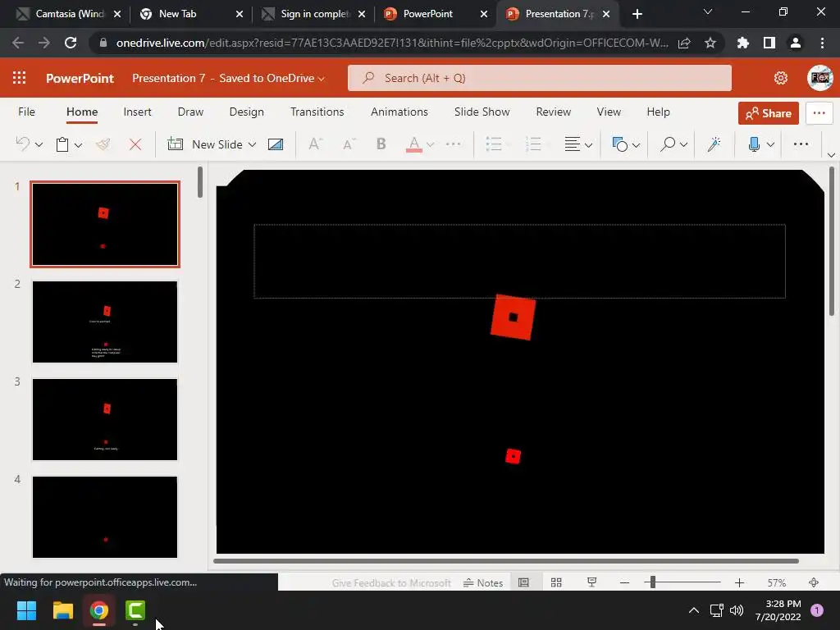Expand the Paste options dropdown
The height and width of the screenshot is (630, 840).
tap(78, 144)
